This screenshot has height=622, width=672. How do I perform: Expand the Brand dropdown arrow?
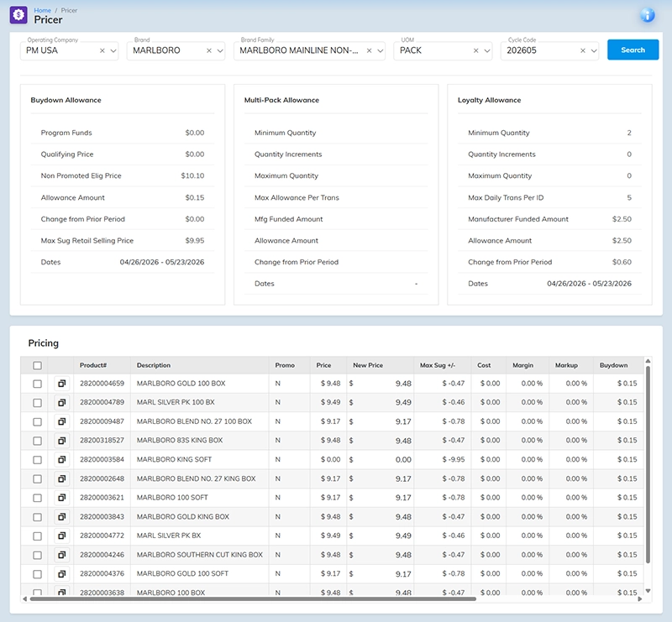[220, 50]
